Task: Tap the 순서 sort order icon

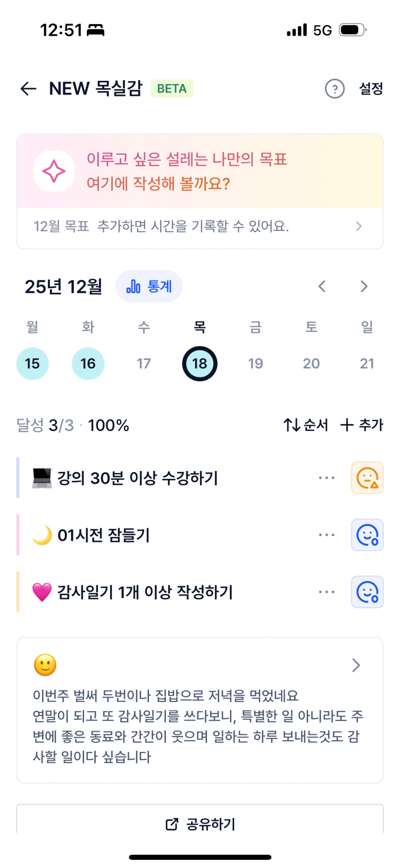Action: pos(306,425)
